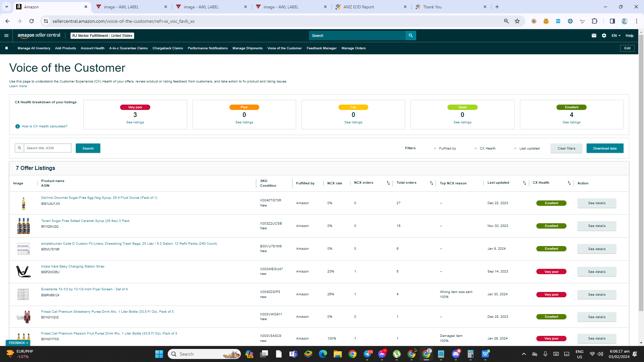The image size is (644, 362).
Task: Open a new browser tab
Action: pos(497,7)
